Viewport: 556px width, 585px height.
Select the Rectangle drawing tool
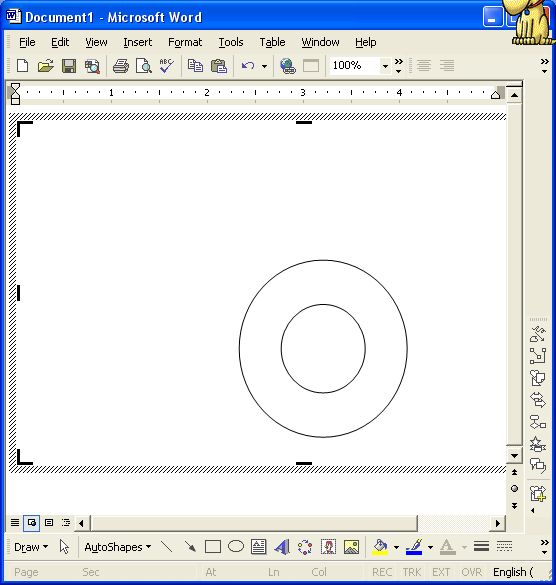pos(213,547)
